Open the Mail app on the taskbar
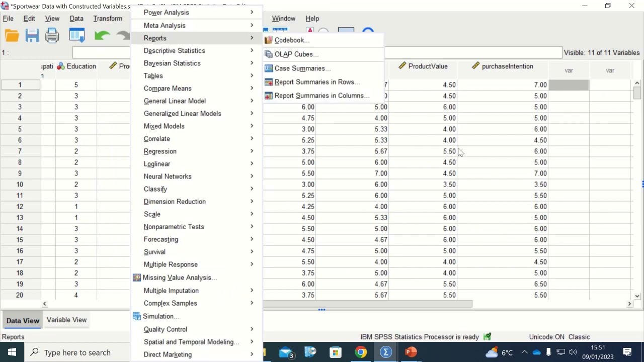This screenshot has width=644, height=362. coord(286,352)
